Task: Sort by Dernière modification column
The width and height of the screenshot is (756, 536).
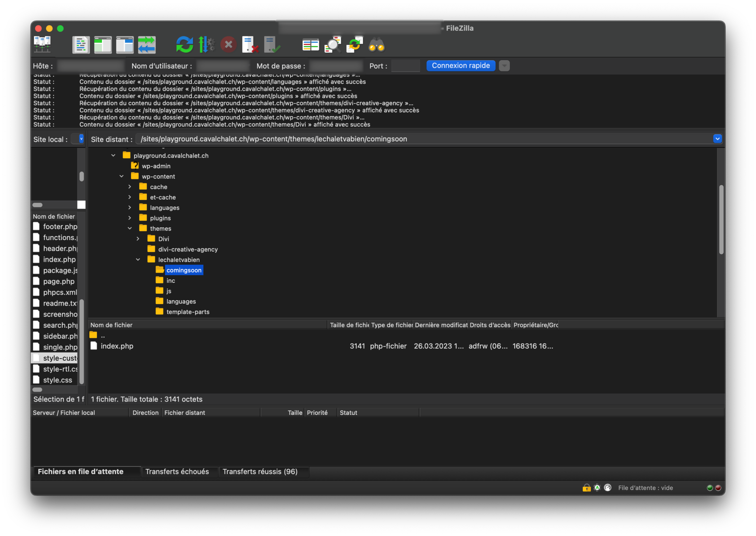Action: [441, 325]
